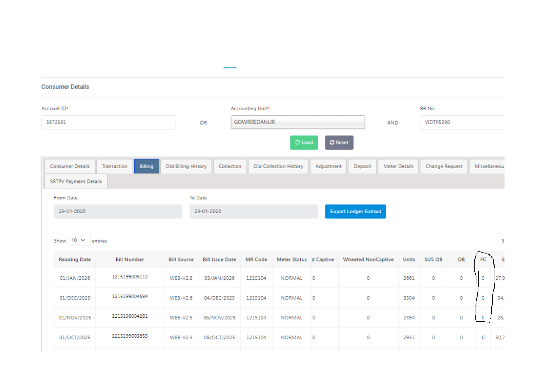Go to the Collection tab
This screenshot has height=392, width=555.
[230, 166]
